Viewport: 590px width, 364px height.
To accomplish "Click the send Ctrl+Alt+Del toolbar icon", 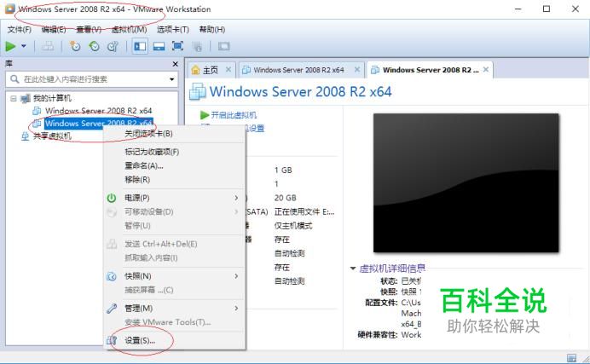I will pos(48,46).
